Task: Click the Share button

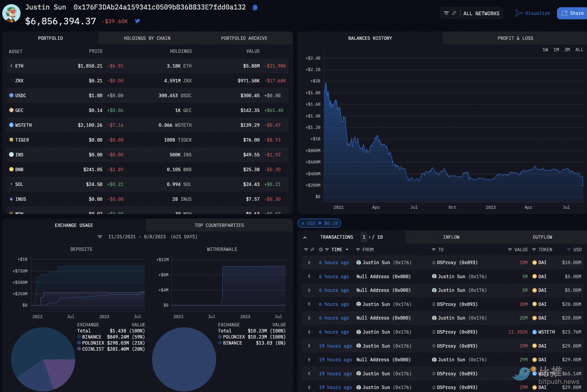Action: coord(573,13)
